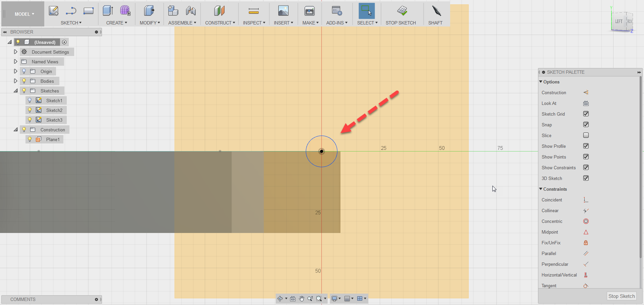Click the Measure tool under INSPECT
The width and height of the screenshot is (644, 305).
(x=254, y=11)
